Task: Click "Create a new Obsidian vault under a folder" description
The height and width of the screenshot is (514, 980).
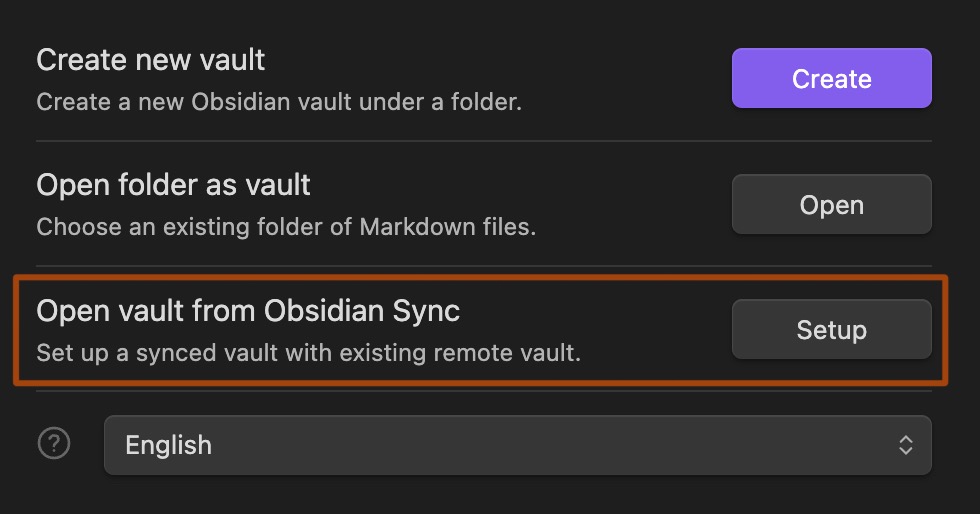Action: pyautogui.click(x=279, y=102)
